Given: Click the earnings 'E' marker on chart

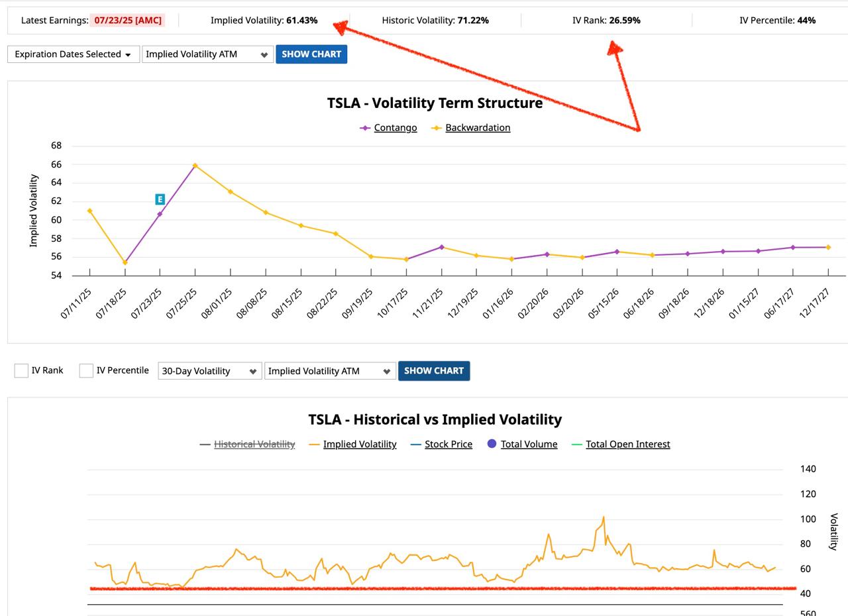Looking at the screenshot, I should [x=160, y=199].
